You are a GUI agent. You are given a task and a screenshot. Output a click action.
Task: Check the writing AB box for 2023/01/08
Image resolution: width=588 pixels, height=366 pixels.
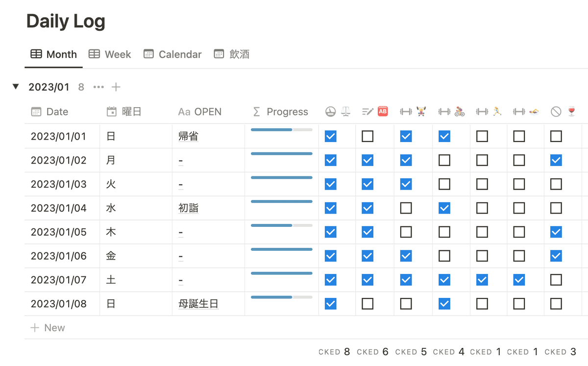[x=367, y=304]
